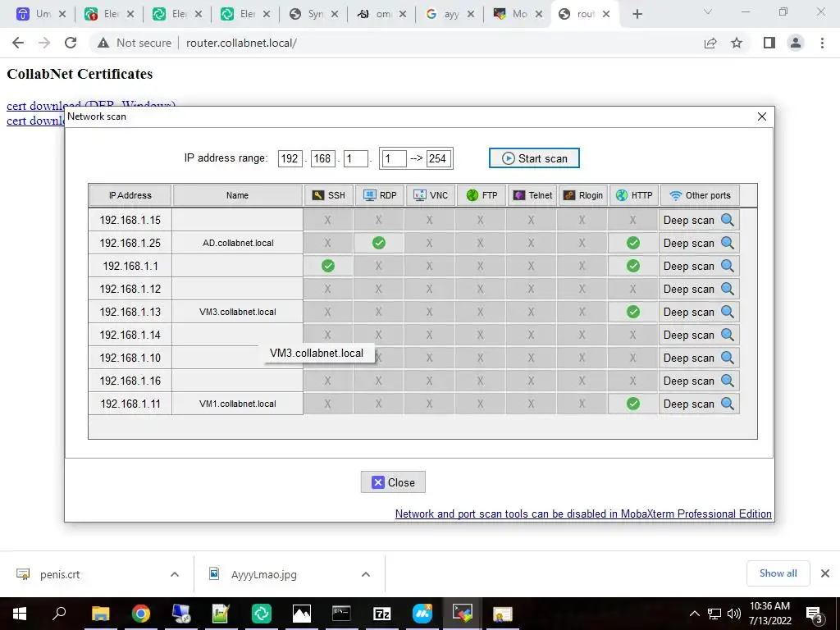Click the Other ports column header
Viewport: 840px width, 630px height.
[700, 195]
